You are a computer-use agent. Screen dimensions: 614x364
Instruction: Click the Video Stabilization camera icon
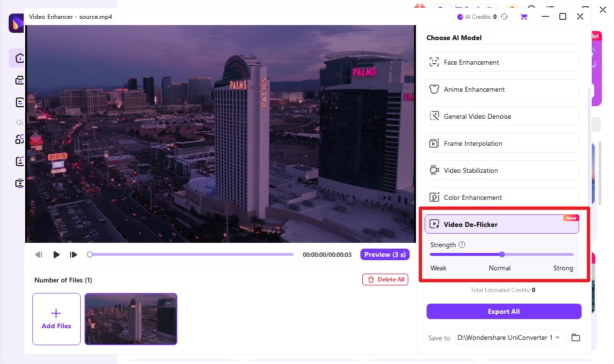click(x=435, y=170)
